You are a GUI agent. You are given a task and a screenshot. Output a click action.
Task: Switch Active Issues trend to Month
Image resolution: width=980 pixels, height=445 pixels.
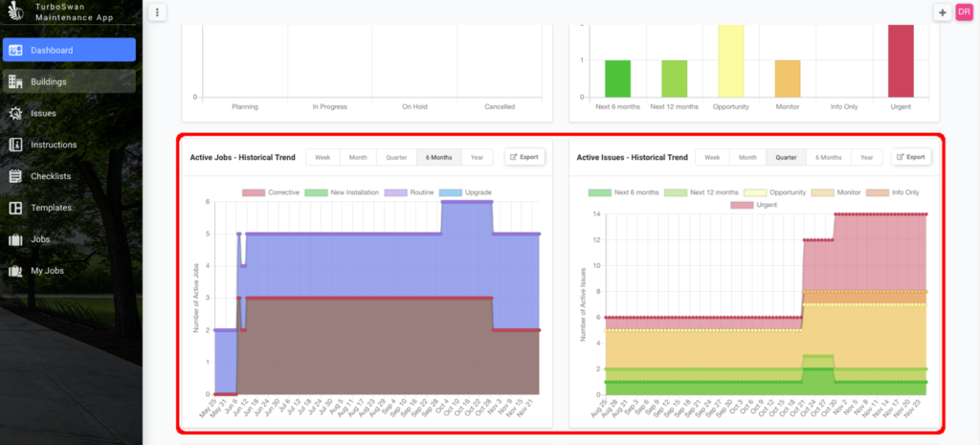[x=747, y=157]
